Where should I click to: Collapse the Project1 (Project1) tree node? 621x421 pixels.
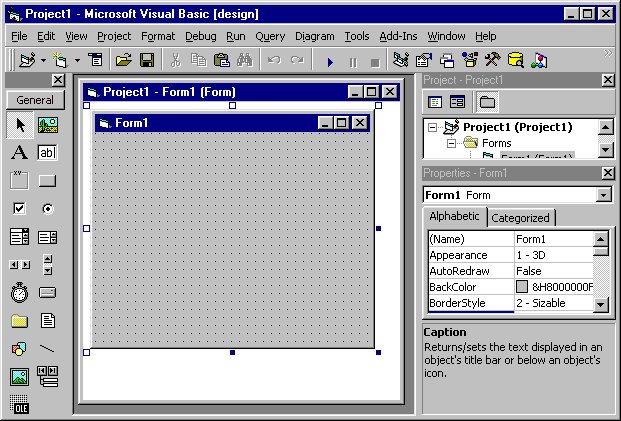432,128
